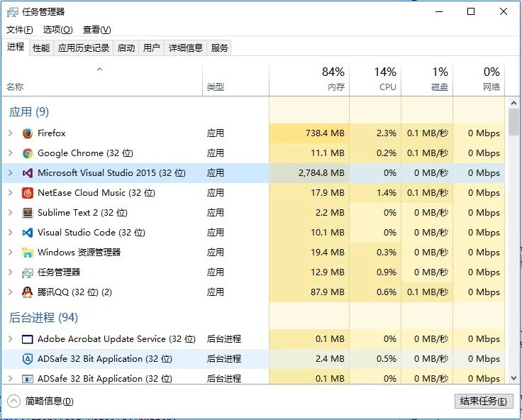
Task: Sort by the CPU 14% column header
Action: [x=375, y=81]
